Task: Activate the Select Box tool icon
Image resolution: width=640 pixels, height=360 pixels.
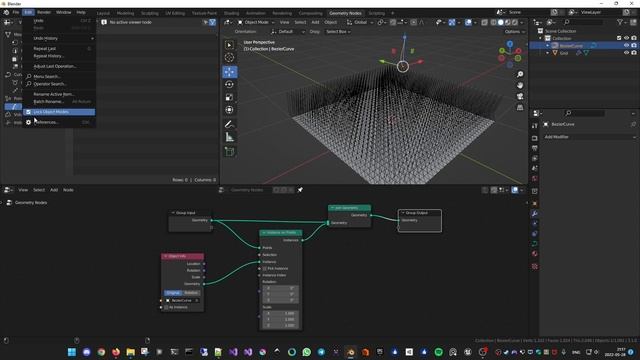Action: click(229, 45)
